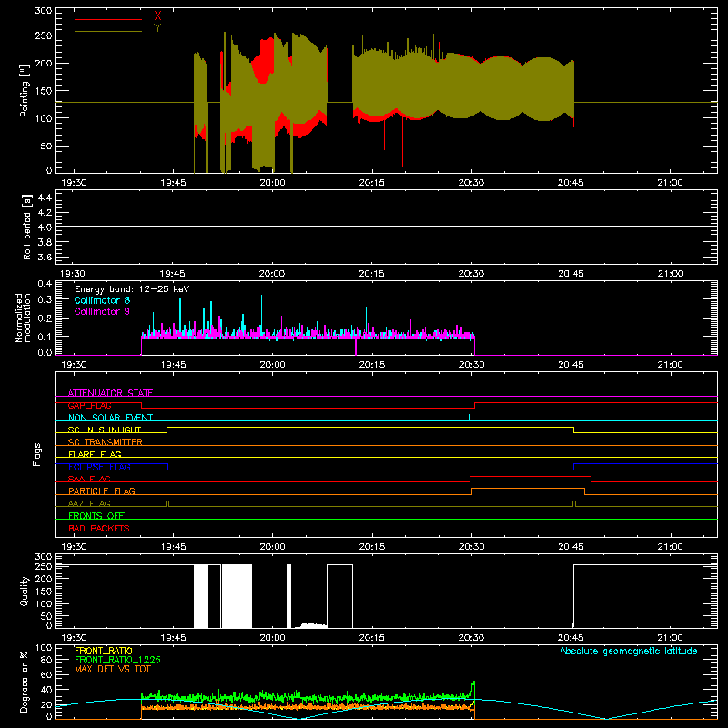Screen dimensions: 728x728
Task: Click the red X legend line sample
Action: click(x=108, y=19)
